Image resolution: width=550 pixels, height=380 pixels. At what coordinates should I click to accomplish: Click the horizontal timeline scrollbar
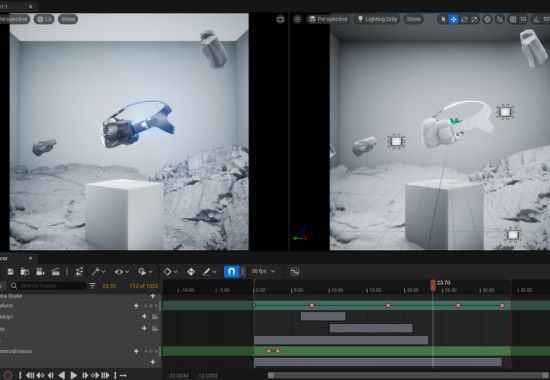(409, 375)
